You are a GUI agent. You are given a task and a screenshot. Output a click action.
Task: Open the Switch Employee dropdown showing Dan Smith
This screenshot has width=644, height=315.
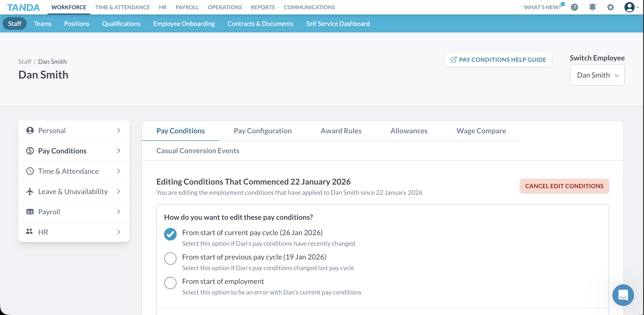coord(597,75)
